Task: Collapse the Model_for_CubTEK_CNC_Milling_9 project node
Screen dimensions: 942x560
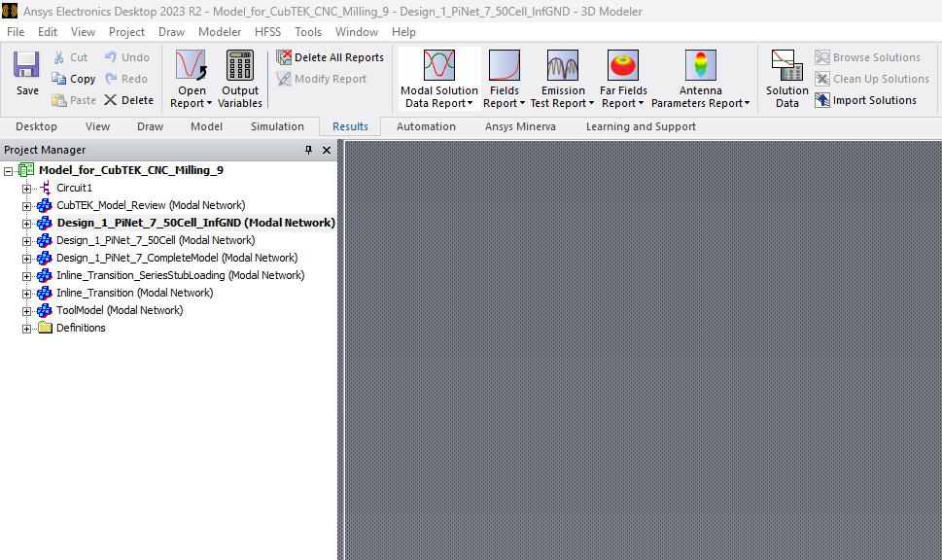Action: click(9, 171)
